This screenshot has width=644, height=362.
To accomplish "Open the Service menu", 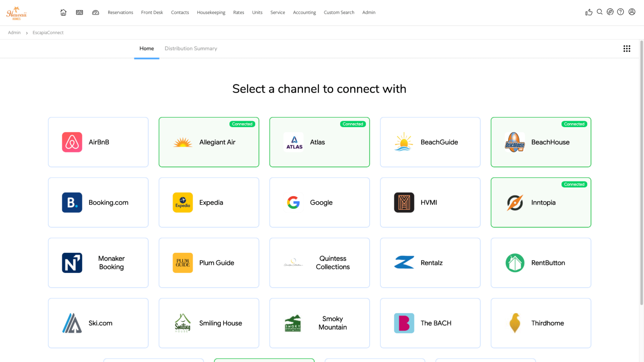I will click(278, 13).
